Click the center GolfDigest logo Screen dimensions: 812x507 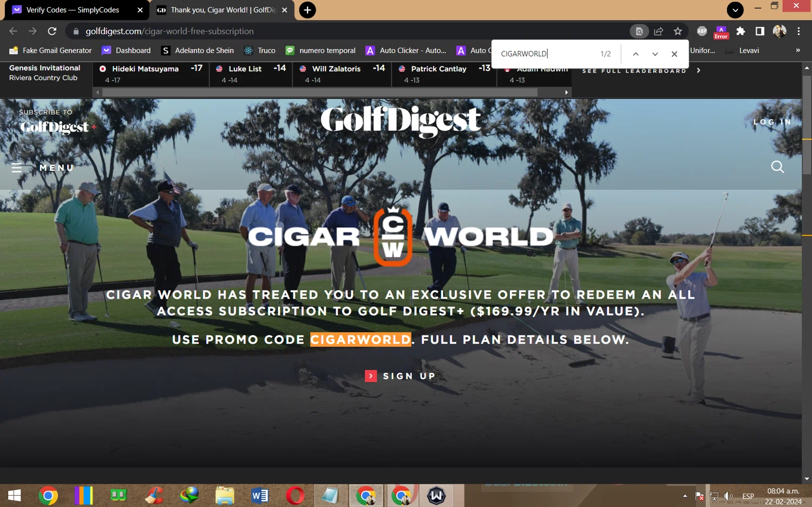pyautogui.click(x=401, y=121)
